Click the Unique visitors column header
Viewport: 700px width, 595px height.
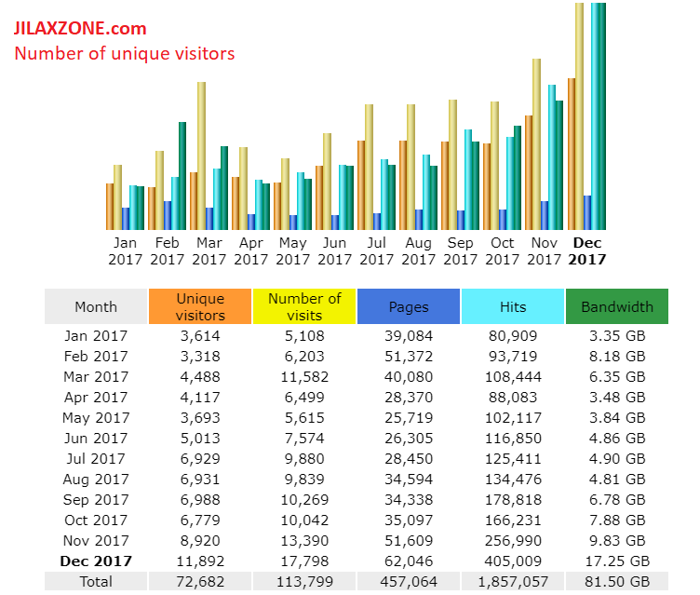coord(200,306)
